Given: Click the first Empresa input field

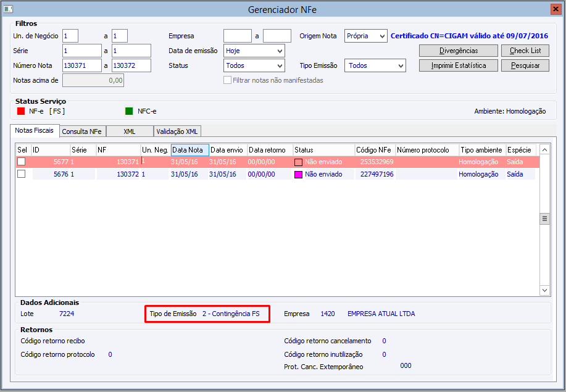Looking at the screenshot, I should 238,36.
